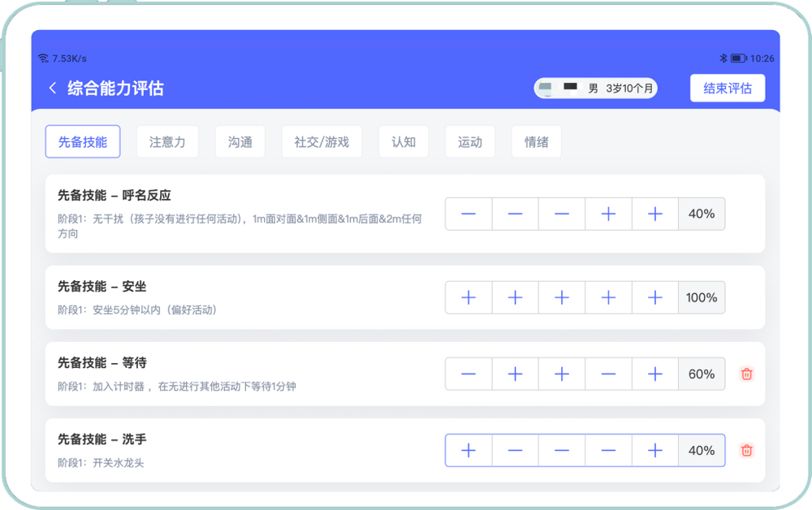Toggle first trial of 呼名反应 row
The image size is (812, 510).
469,214
